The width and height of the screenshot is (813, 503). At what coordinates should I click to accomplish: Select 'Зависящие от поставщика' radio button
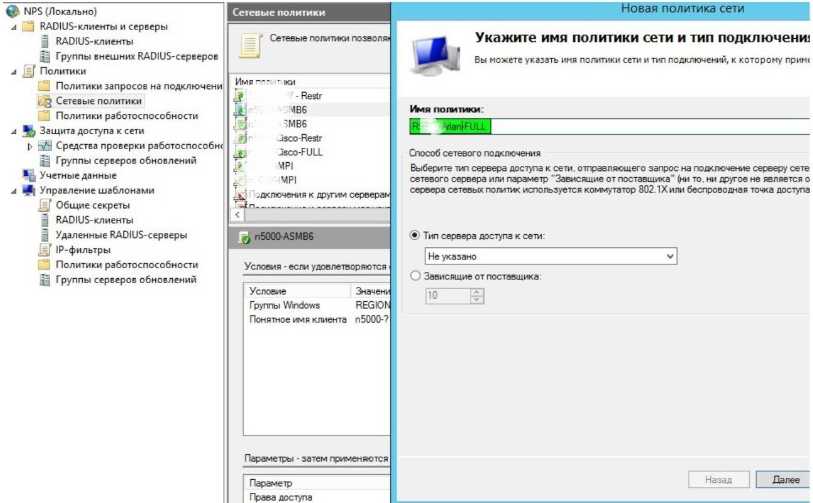pos(416,276)
